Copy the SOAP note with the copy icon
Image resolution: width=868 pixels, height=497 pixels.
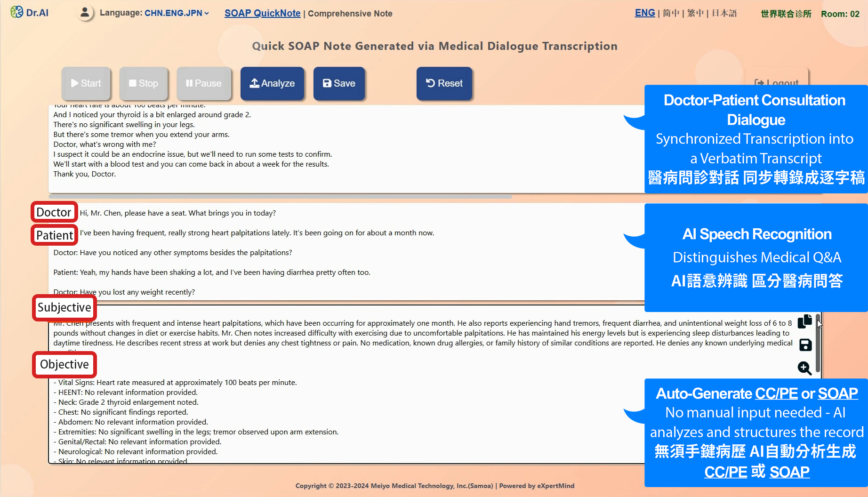[804, 321]
